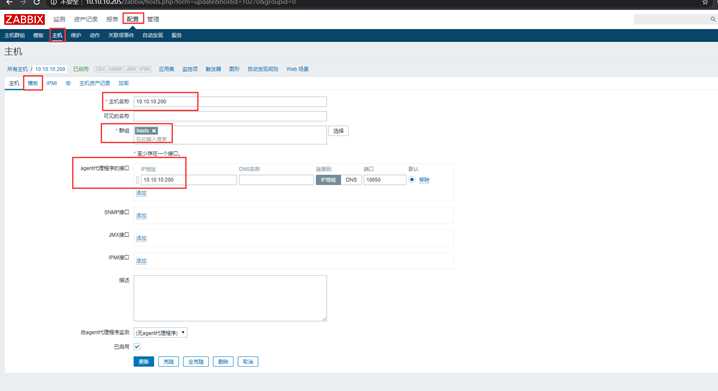Click the 全克隆 button
Screen dimensions: 718x391
coord(196,362)
